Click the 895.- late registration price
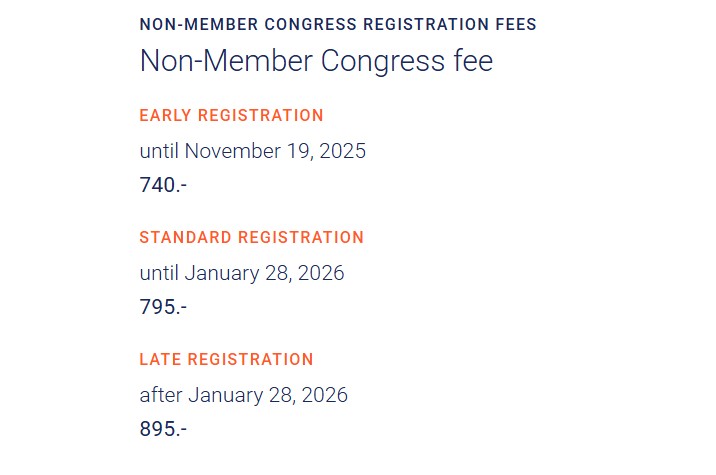Screen dimensions: 716x475 (163, 429)
